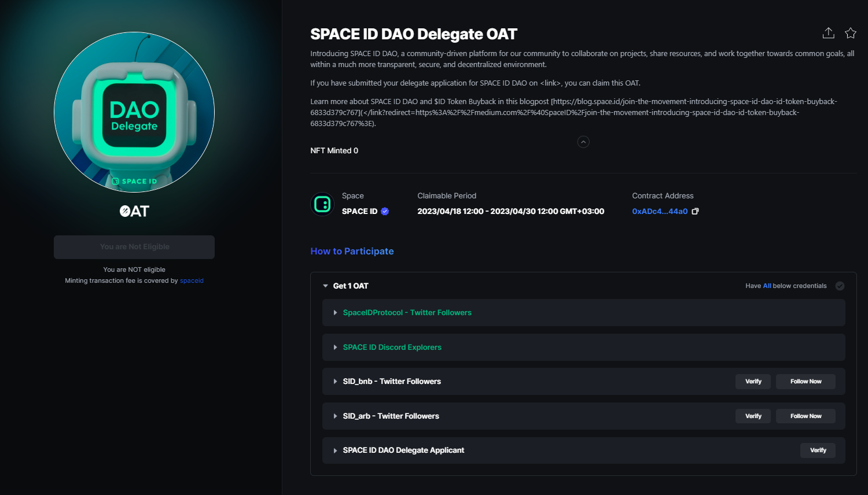Click the credentials status check circle
Viewport: 868px width, 495px height.
[840, 286]
